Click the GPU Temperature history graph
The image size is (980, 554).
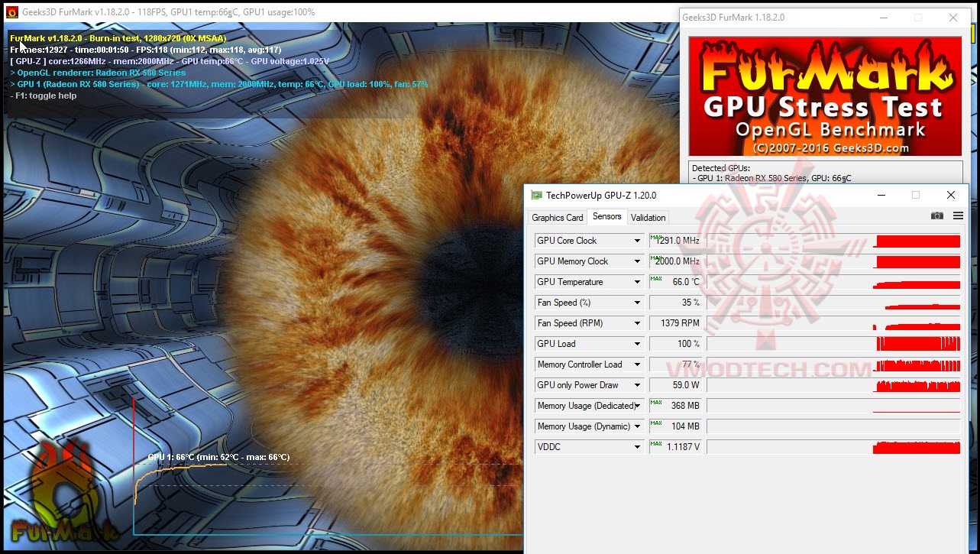point(833,282)
